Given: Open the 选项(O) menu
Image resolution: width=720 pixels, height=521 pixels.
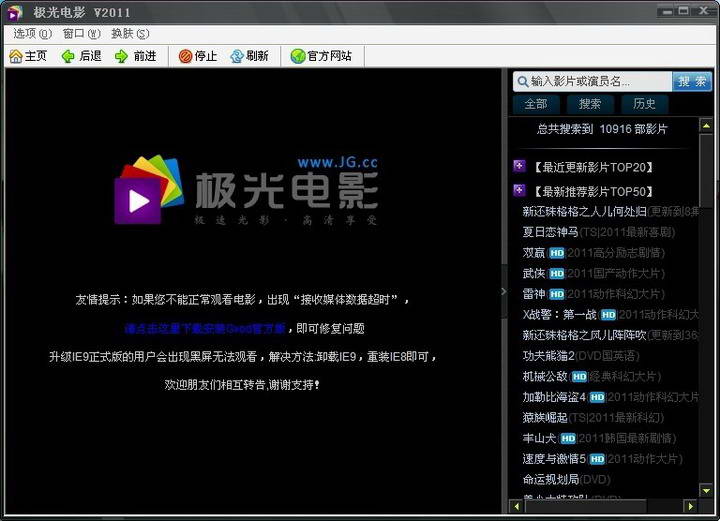Looking at the screenshot, I should tap(32, 34).
